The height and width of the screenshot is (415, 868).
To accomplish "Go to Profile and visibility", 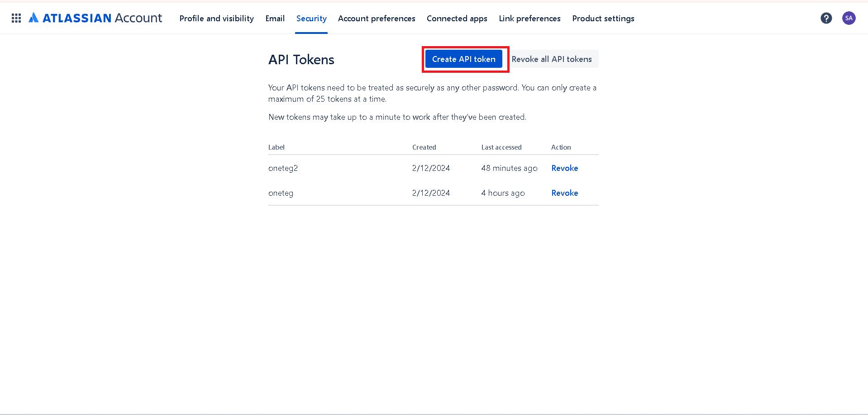I will pos(216,19).
